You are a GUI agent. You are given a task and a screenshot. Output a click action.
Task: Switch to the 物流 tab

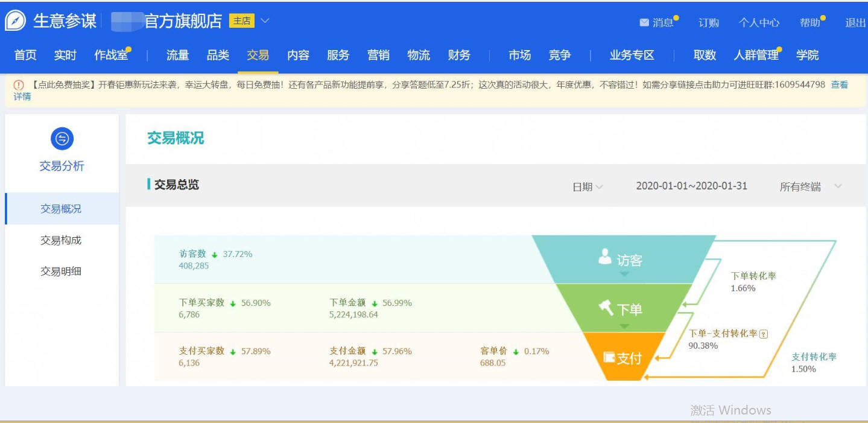[419, 55]
